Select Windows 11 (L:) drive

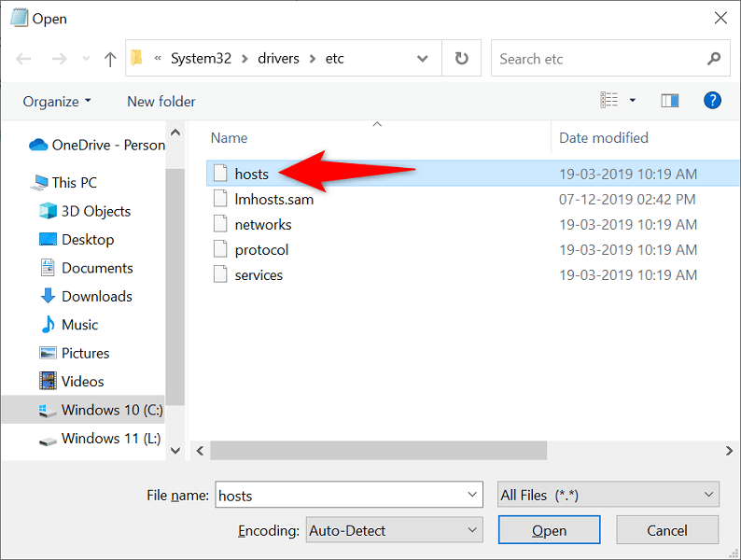pos(99,439)
